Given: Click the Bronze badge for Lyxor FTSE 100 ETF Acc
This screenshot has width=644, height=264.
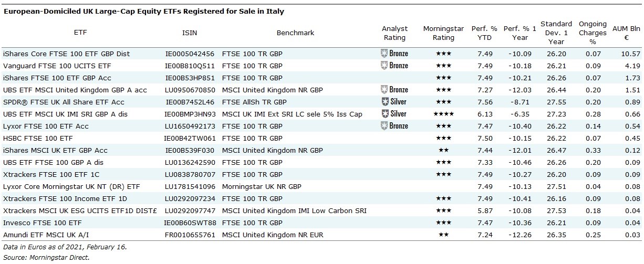Looking at the screenshot, I should pos(394,126).
